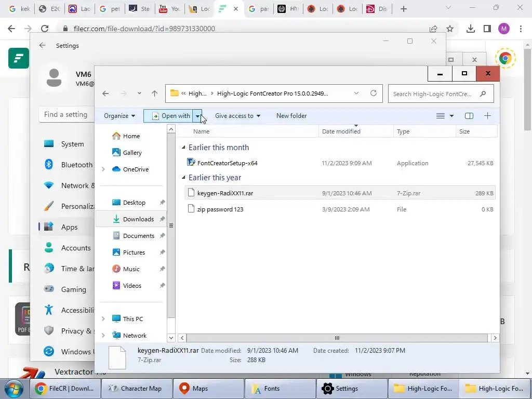Viewport: 532px width, 399px height.
Task: Select FontCreatorSetup-x64 application file
Action: click(x=339, y=163)
